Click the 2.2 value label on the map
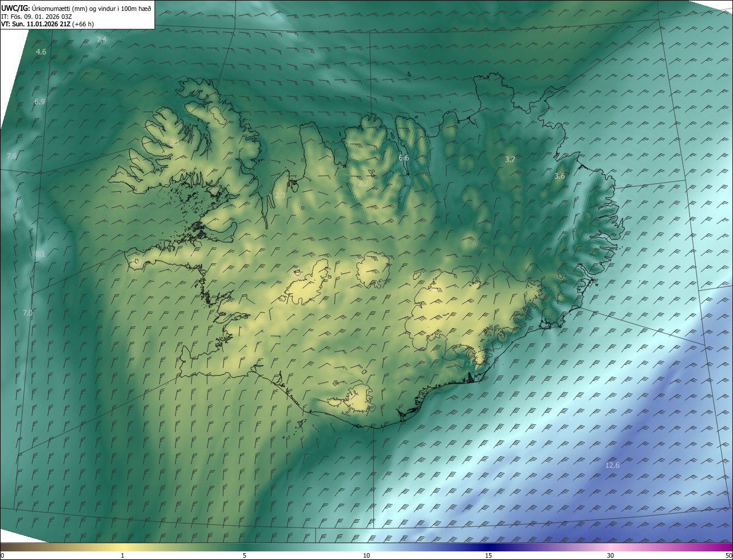 pyautogui.click(x=364, y=184)
